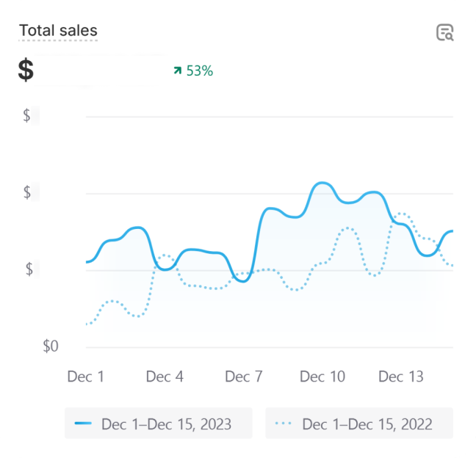Toggle the Dec 1–Dec 15, 2022 series label
This screenshot has width=476, height=458.
coord(367,424)
